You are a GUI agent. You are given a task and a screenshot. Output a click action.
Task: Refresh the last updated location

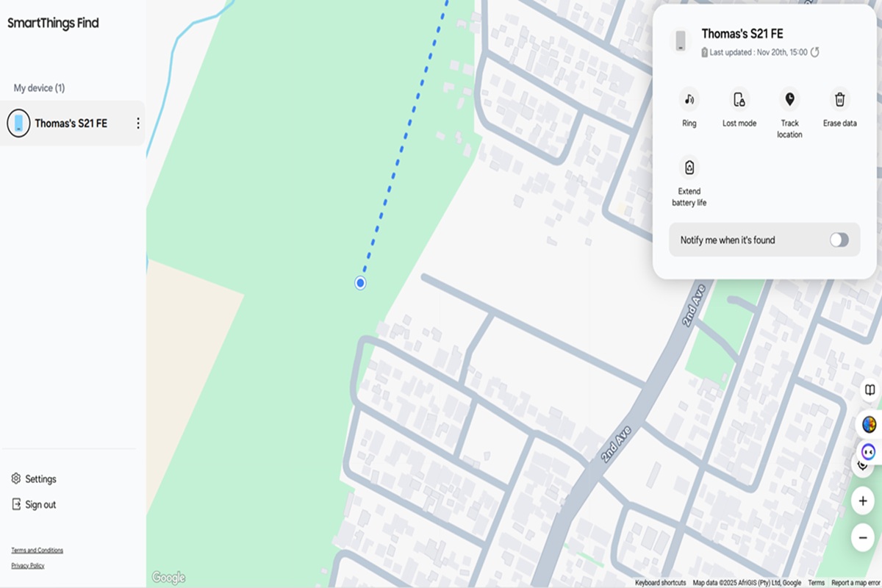click(x=814, y=52)
